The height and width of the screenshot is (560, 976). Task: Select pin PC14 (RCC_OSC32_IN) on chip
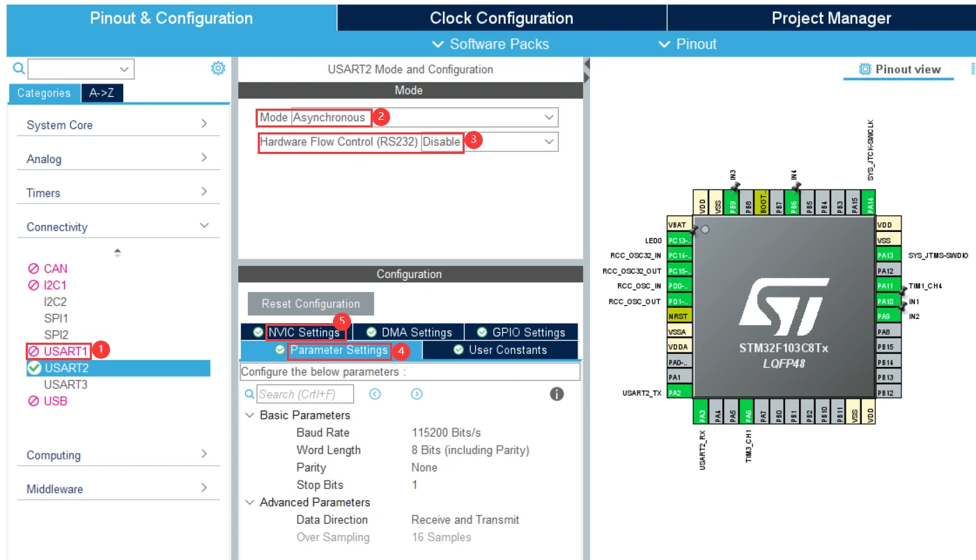679,256
